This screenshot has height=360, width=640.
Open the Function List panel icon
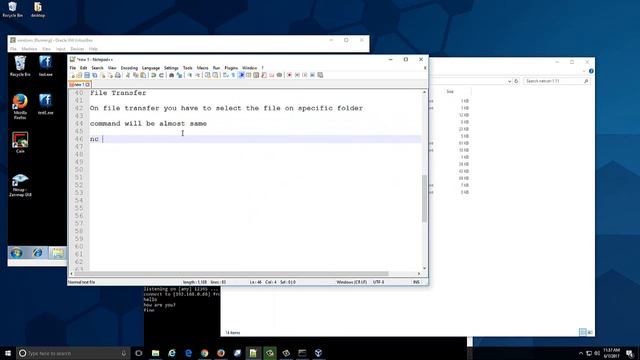pos(264,75)
